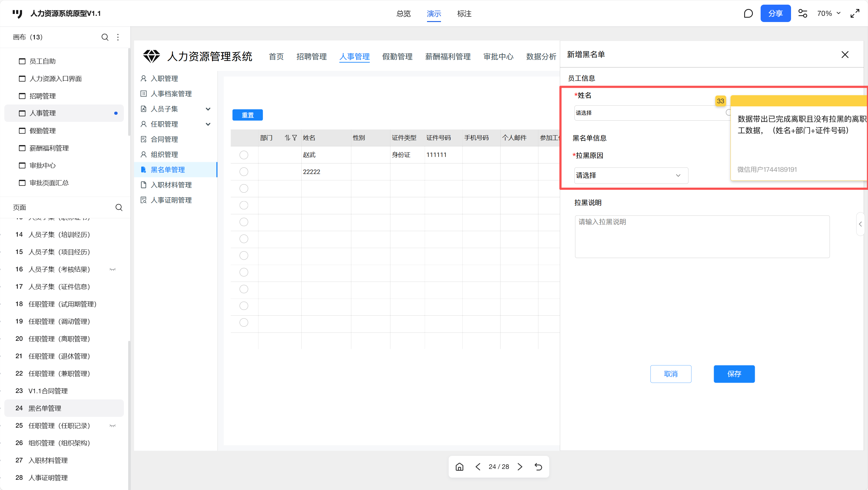Click the 保存 button
This screenshot has width=868, height=490.
(x=734, y=374)
